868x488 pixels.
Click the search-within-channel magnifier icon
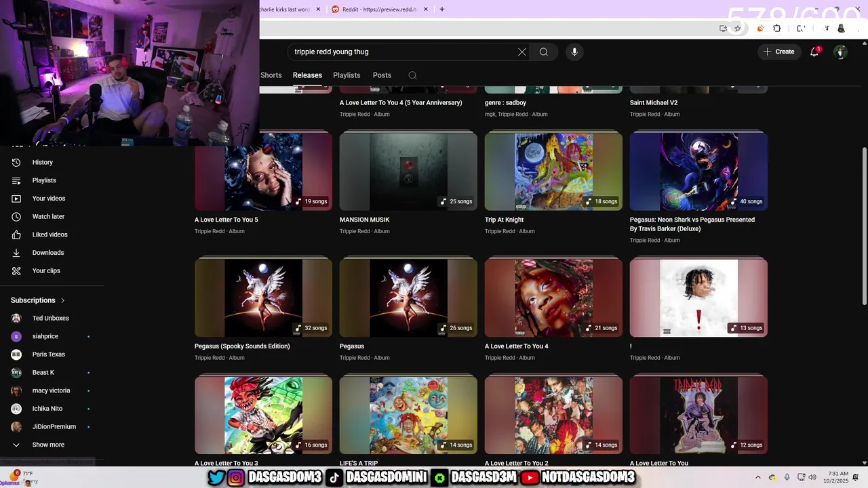(412, 75)
